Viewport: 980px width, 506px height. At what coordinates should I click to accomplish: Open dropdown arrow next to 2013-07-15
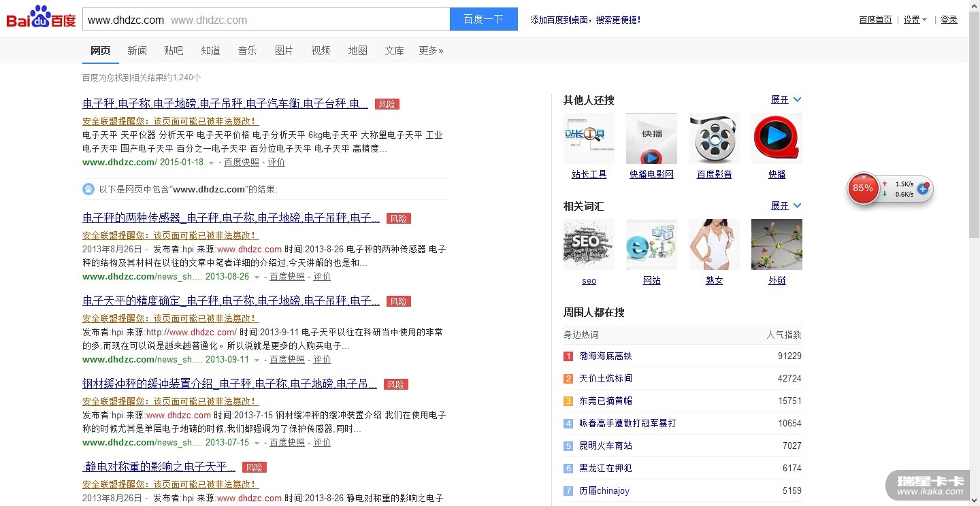point(257,443)
